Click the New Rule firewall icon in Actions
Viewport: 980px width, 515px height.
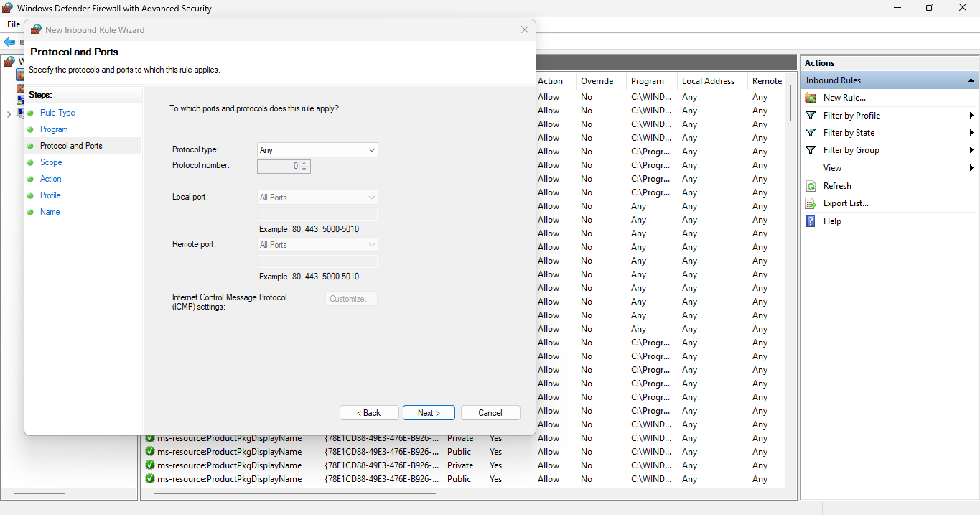(x=811, y=98)
